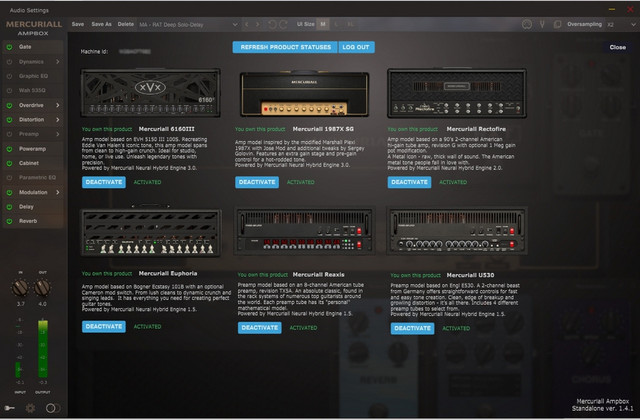The height and width of the screenshot is (420, 640).
Task: Enable the Graphic EQ power icon
Action: 9,76
